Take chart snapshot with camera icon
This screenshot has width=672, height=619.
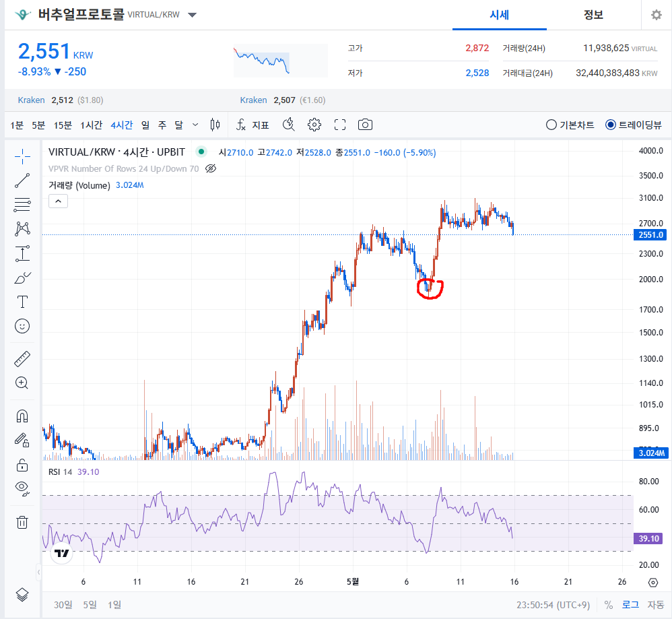(365, 125)
